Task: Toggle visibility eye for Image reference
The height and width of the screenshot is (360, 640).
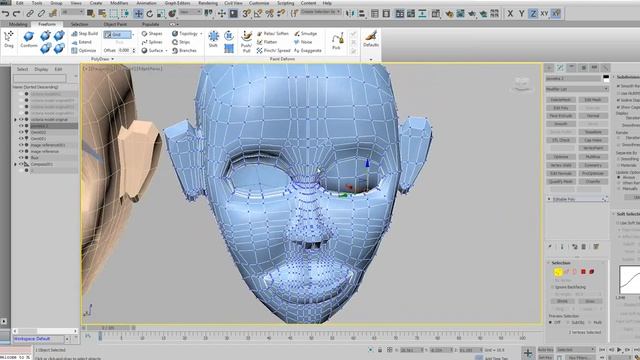Action: tap(21, 151)
